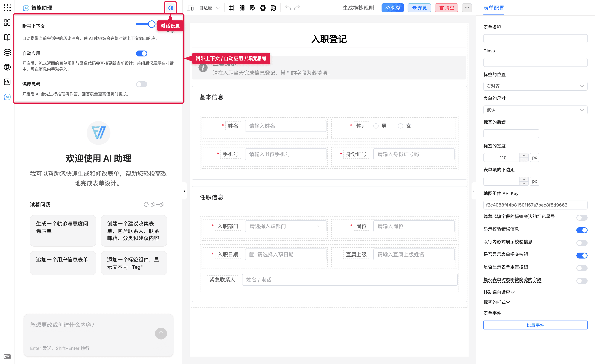This screenshot has width=595, height=364.
Task: Click the 地图组件 API Key input field
Action: (535, 205)
